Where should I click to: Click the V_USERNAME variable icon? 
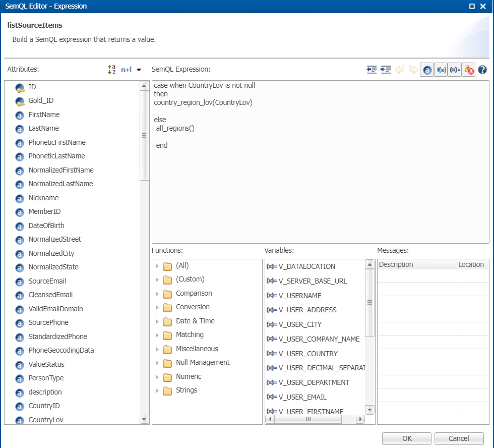271,296
